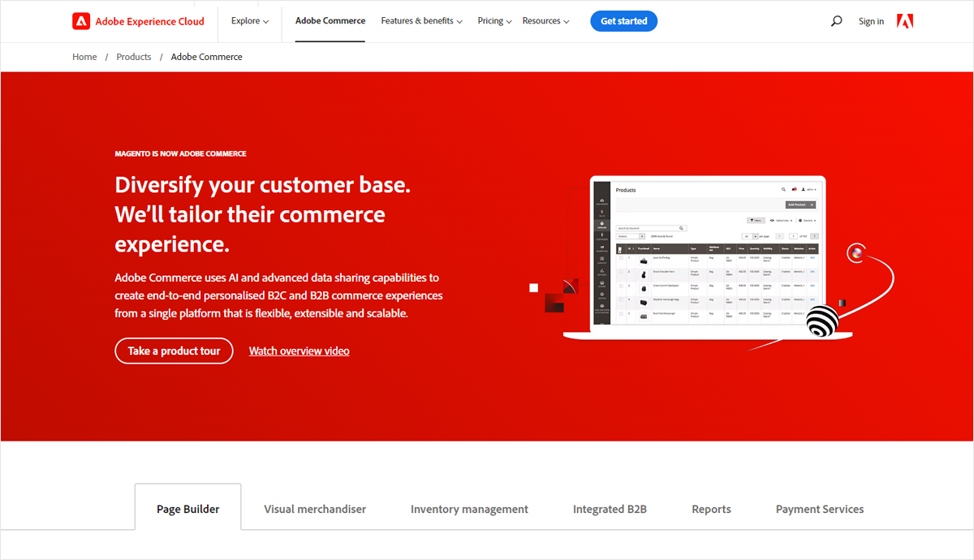Open the Pricing dropdown
Viewport: 974px width, 560px height.
[x=494, y=21]
